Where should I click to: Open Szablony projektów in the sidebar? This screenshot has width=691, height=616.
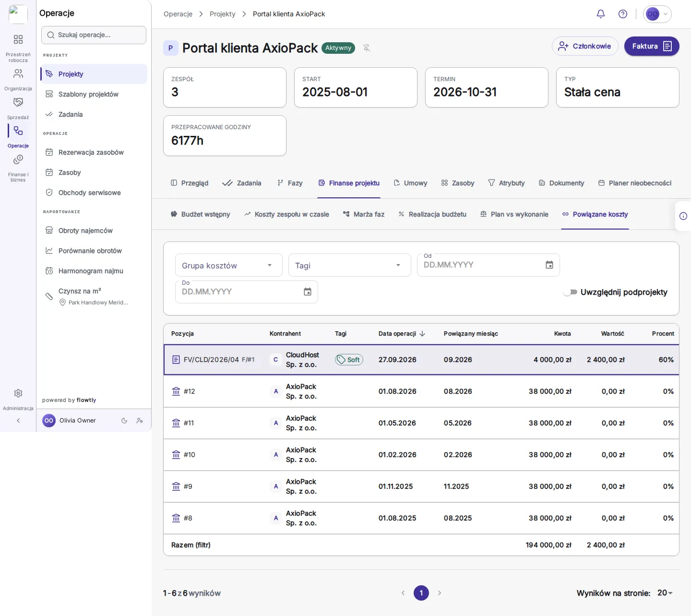pos(94,94)
